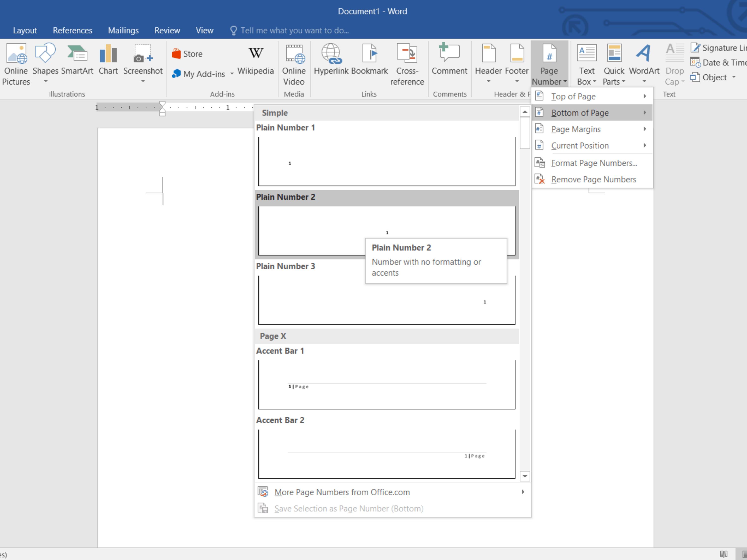Screen dimensions: 747x560
Task: Insert Date & Time
Action: [x=719, y=62]
